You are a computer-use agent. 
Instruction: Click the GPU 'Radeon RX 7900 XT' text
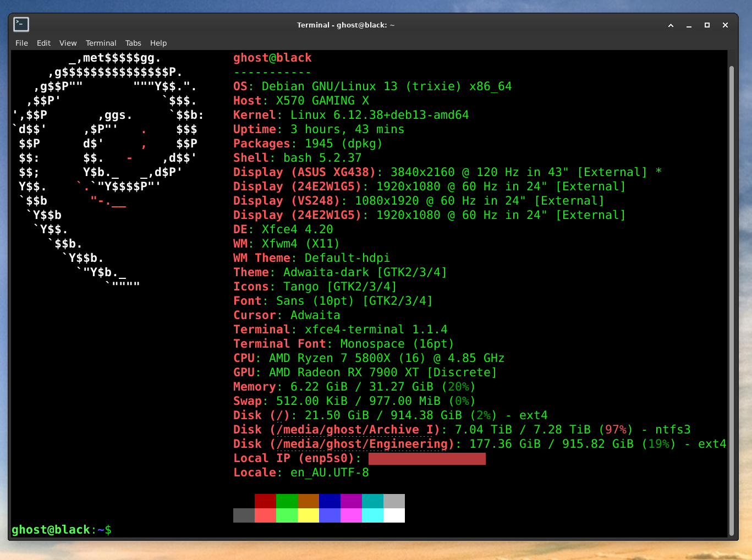358,372
